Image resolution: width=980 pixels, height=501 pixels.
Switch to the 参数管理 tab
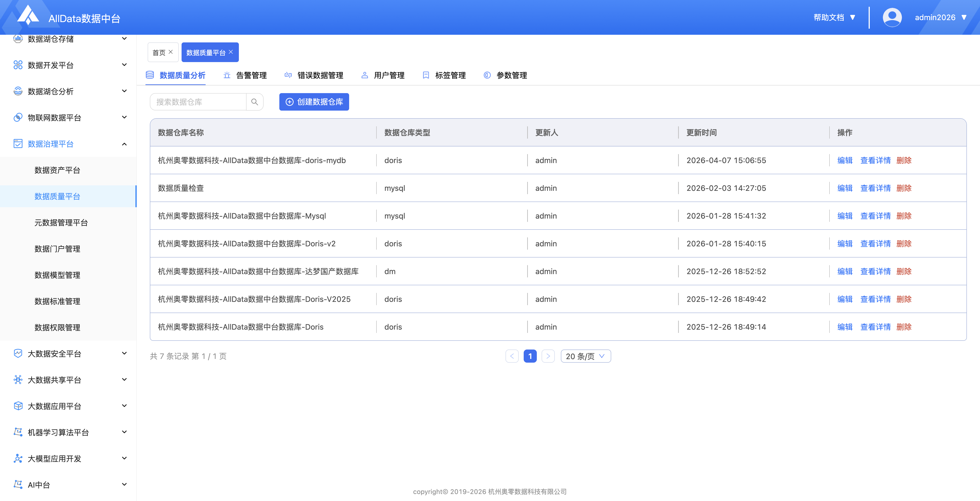[x=505, y=75]
